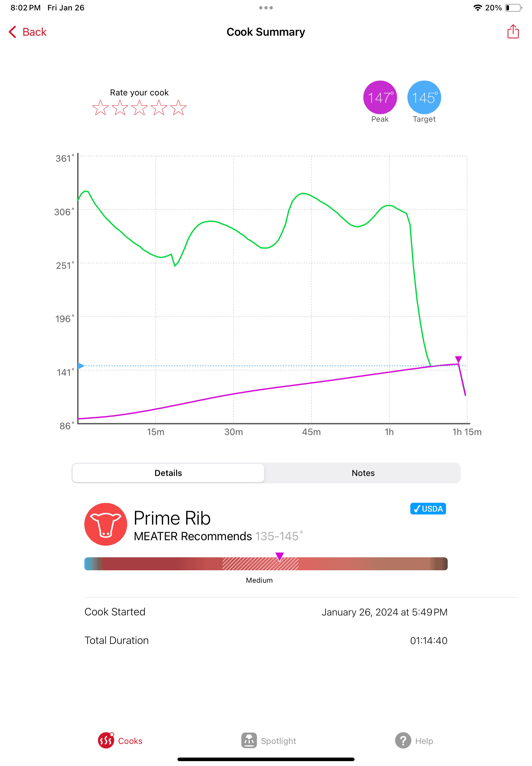
Task: Tap the blue 145° Target circle
Action: [424, 97]
